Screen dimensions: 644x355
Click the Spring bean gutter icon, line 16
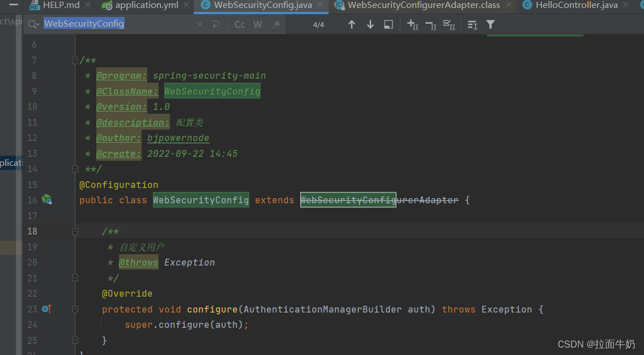pyautogui.click(x=47, y=200)
